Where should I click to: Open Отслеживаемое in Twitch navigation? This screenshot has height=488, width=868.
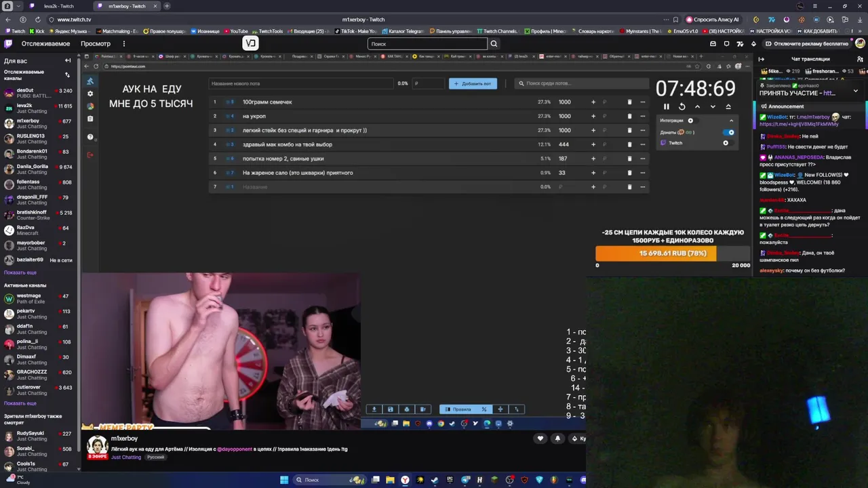pyautogui.click(x=45, y=43)
